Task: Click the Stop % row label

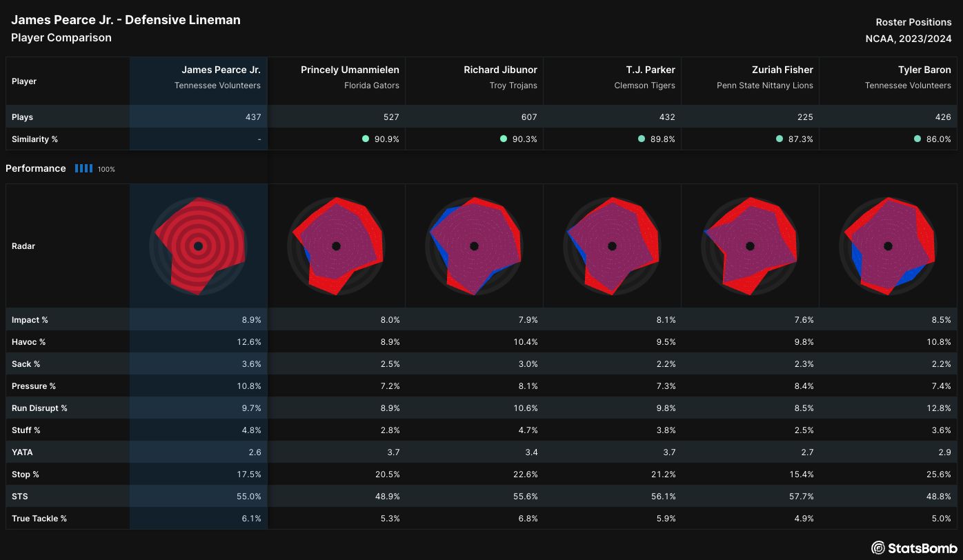Action: click(26, 474)
